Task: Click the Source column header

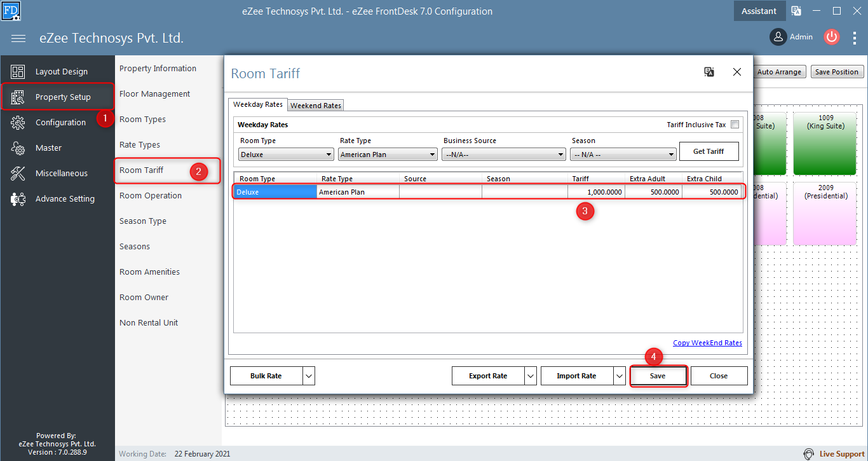Action: point(440,179)
